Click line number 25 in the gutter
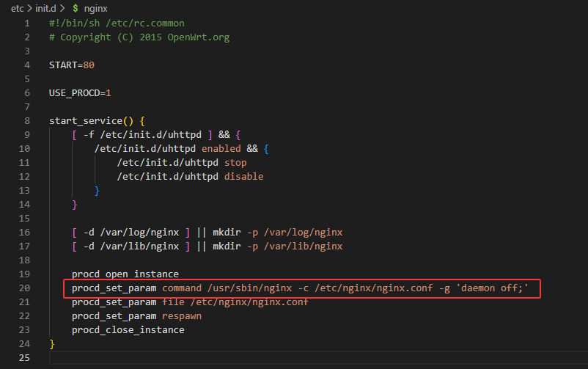This screenshot has height=369, width=588. point(24,358)
